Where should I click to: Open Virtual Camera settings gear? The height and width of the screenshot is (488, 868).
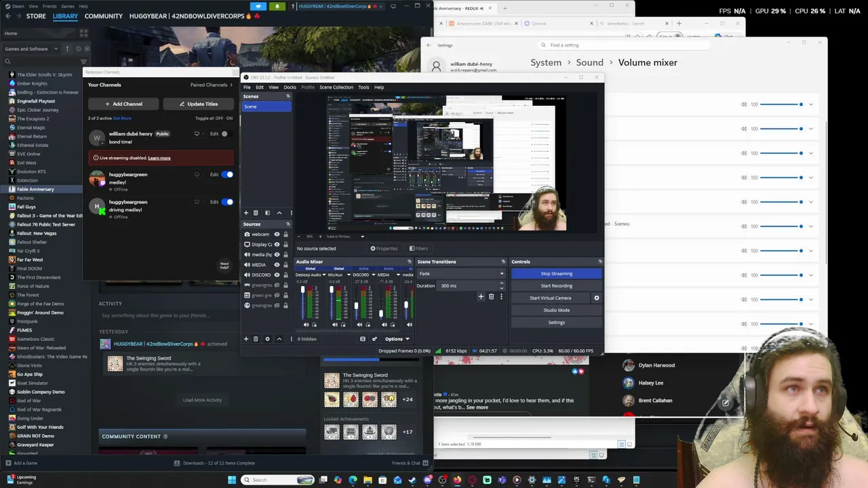(597, 298)
